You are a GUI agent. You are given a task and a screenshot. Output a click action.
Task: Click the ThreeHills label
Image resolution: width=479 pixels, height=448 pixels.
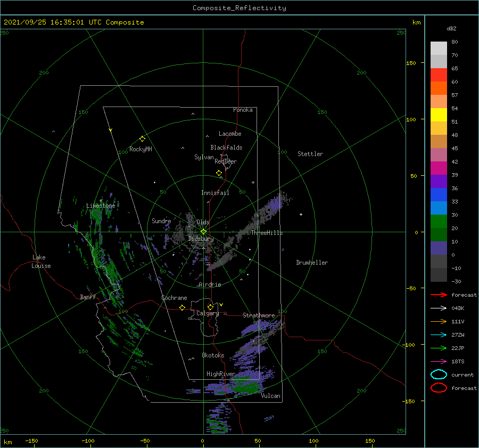(267, 233)
